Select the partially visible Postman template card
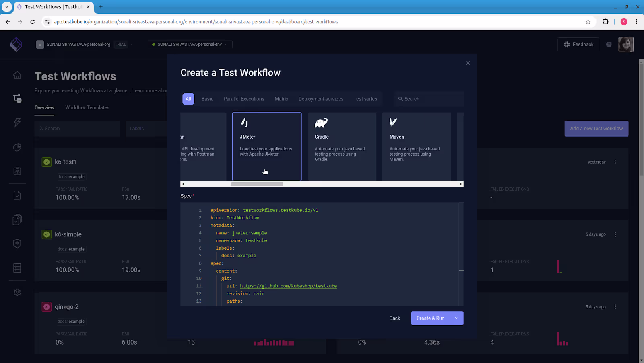644x363 pixels. [x=203, y=146]
